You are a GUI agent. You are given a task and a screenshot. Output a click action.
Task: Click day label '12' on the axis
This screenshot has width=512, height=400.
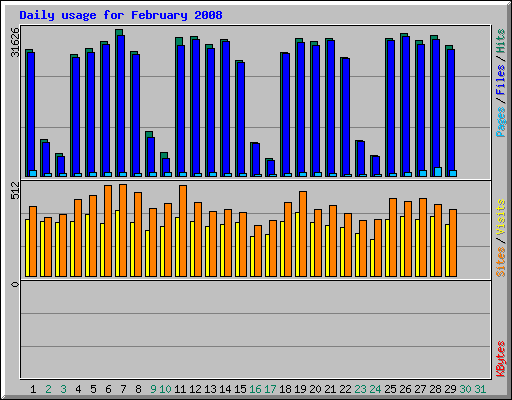pyautogui.click(x=195, y=389)
